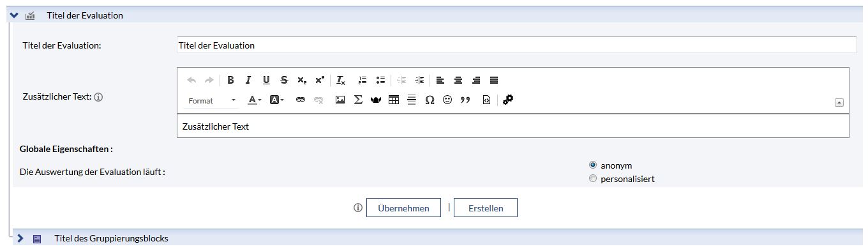Insert an image via toolbar icon

click(340, 100)
